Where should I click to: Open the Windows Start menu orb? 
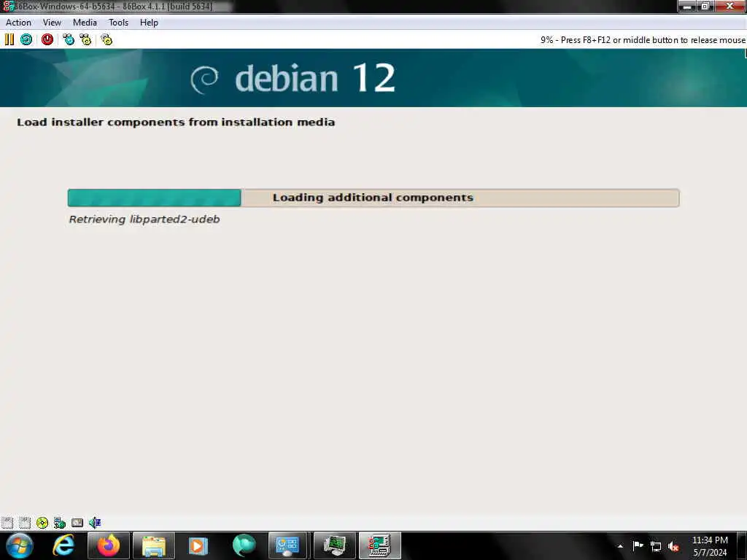point(19,545)
